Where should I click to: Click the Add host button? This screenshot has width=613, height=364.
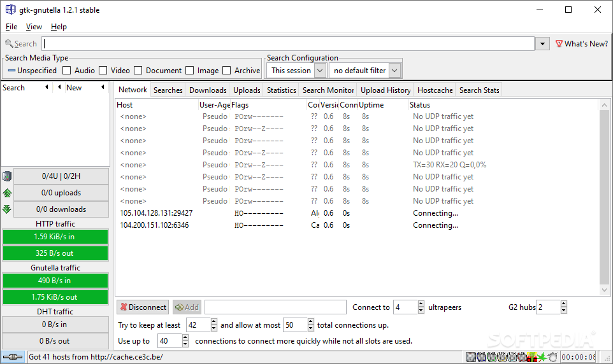[x=187, y=307]
